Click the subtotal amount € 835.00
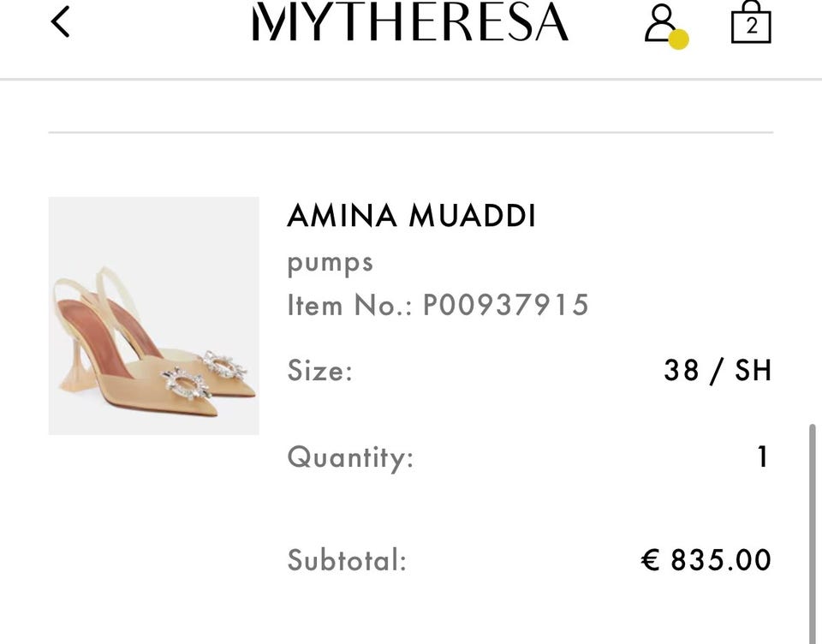 (x=706, y=560)
